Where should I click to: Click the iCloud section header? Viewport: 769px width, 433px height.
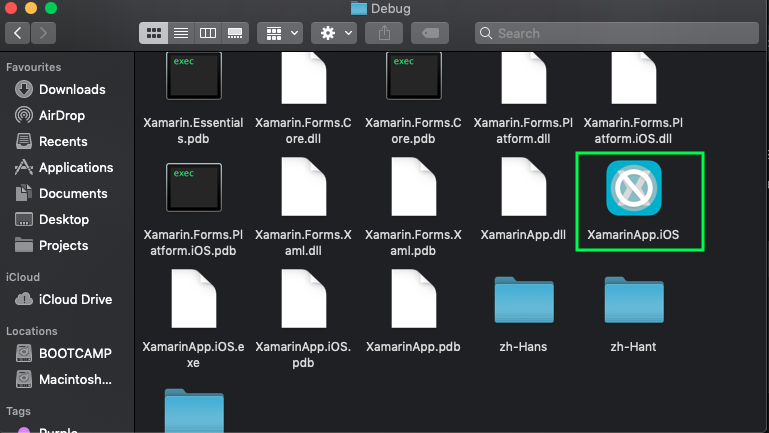tap(23, 277)
